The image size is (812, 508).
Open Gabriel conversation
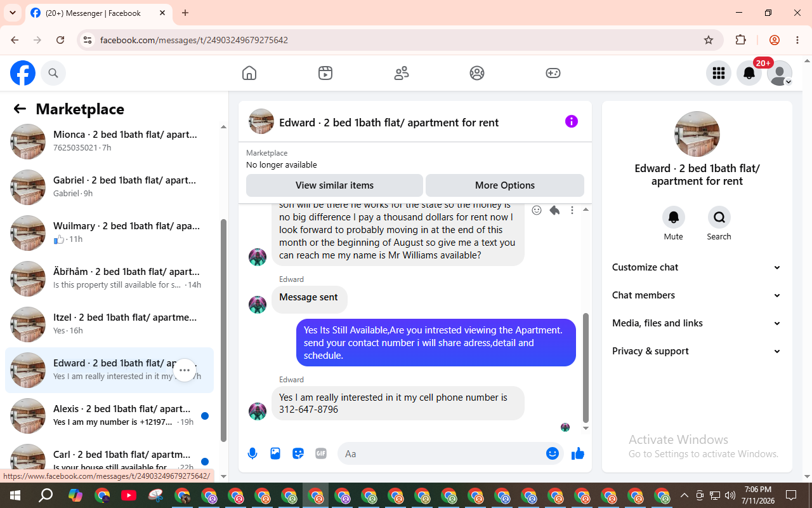pyautogui.click(x=109, y=187)
